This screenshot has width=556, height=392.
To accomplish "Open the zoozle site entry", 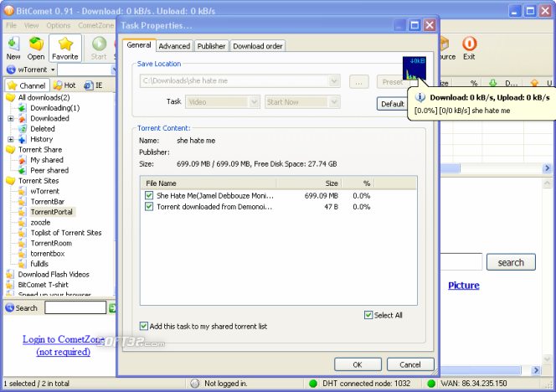I will 40,223.
